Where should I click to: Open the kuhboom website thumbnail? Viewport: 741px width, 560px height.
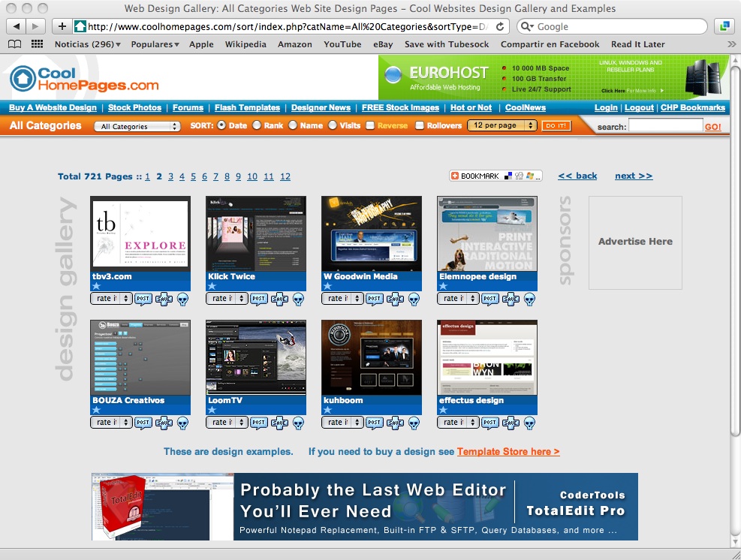tap(372, 358)
